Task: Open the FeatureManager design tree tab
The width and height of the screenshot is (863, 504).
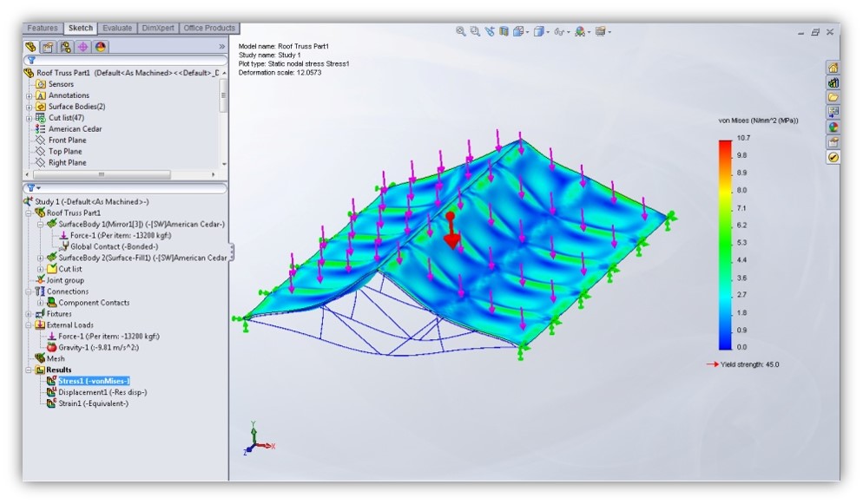Action: click(30, 47)
